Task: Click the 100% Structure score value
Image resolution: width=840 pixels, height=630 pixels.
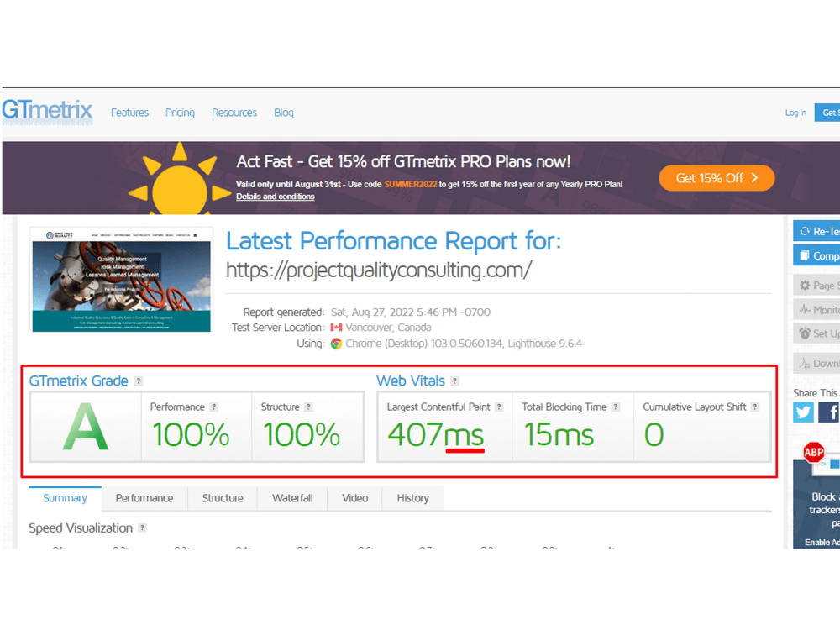Action: point(302,434)
